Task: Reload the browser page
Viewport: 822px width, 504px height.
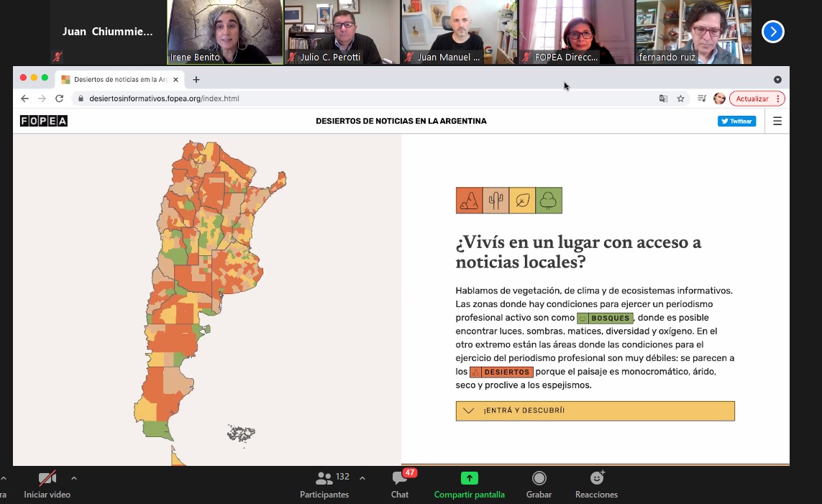Action: pyautogui.click(x=60, y=98)
